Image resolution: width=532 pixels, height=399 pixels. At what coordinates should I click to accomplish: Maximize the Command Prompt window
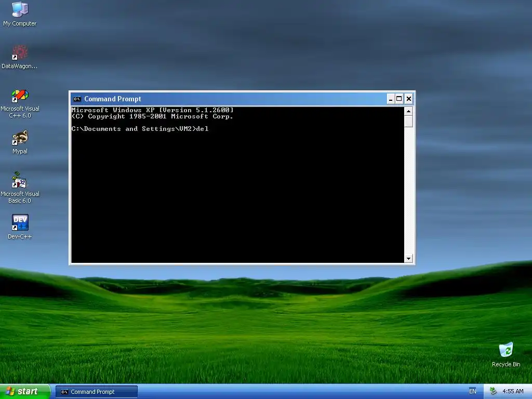click(400, 99)
